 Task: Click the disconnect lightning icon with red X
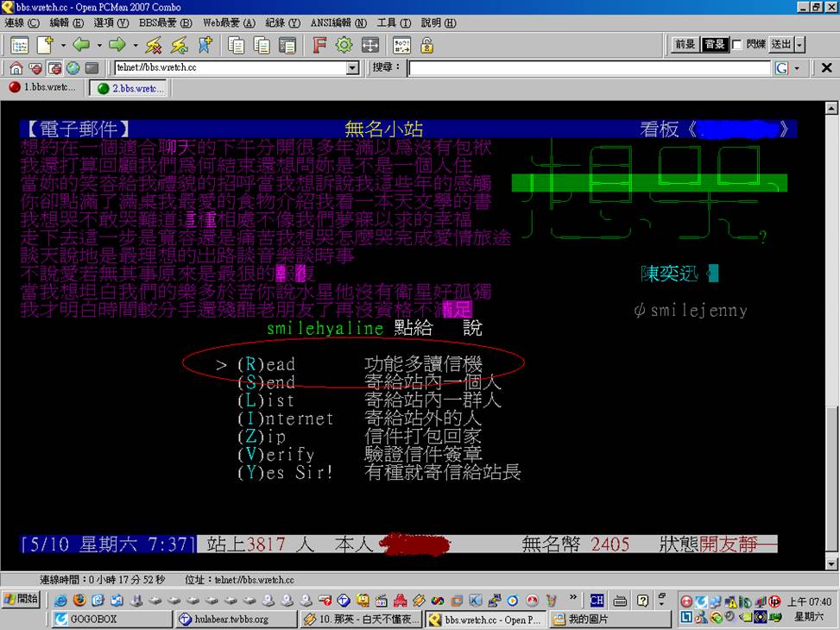click(x=154, y=45)
